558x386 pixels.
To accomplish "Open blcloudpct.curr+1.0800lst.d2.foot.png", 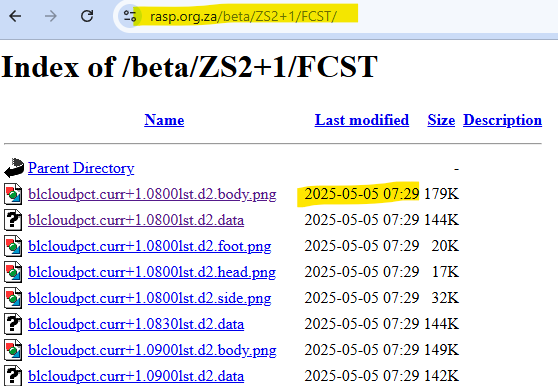I will tap(149, 246).
